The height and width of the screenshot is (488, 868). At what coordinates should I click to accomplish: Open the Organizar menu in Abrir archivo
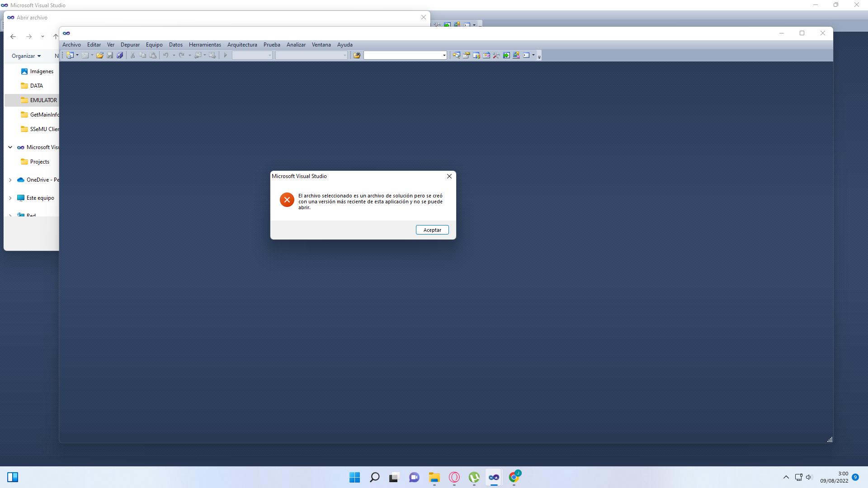click(26, 56)
